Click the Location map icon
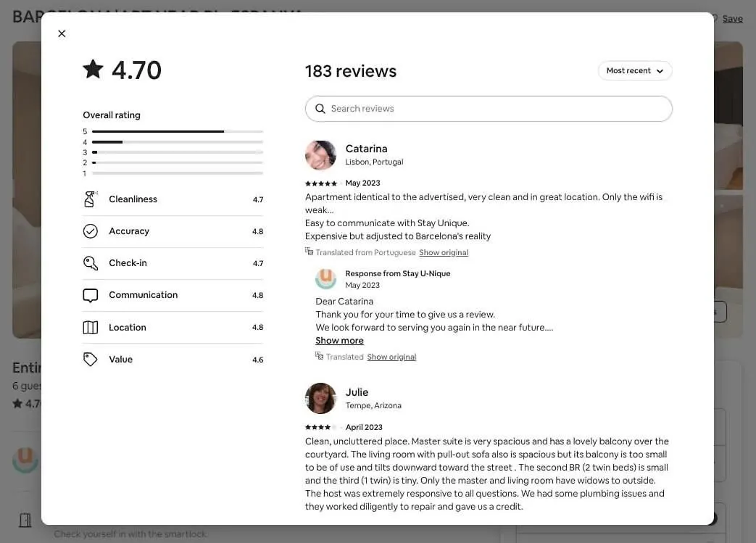Screen dimensions: 756x543 [90, 328]
